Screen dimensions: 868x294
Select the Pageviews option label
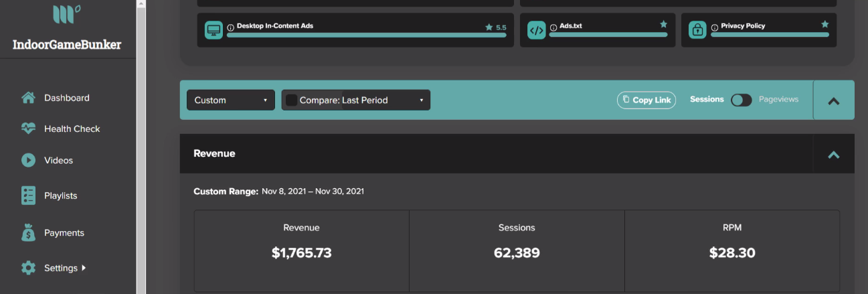pyautogui.click(x=778, y=99)
